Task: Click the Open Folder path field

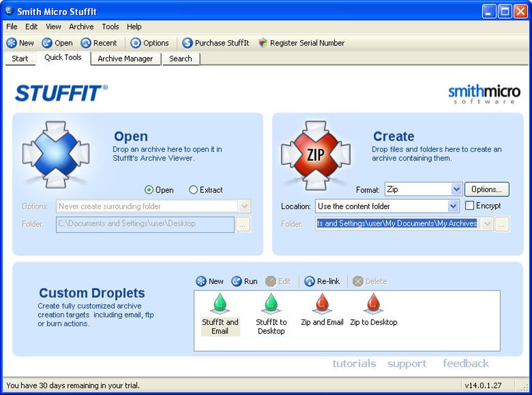Action: coord(145,225)
